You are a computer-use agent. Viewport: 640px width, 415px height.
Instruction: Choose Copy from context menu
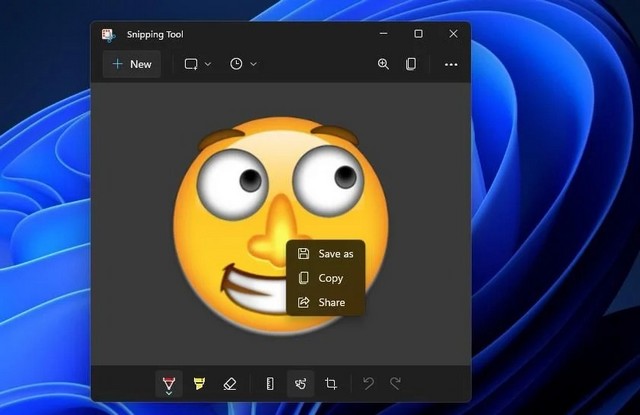(326, 278)
